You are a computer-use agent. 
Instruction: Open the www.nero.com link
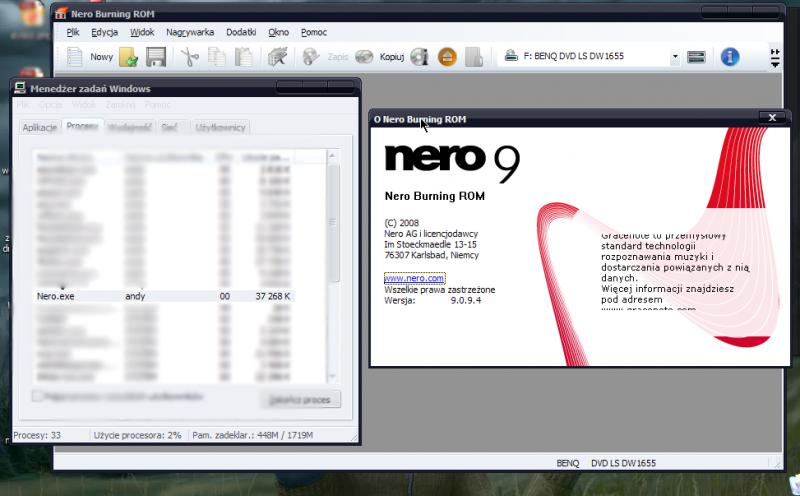click(x=414, y=278)
